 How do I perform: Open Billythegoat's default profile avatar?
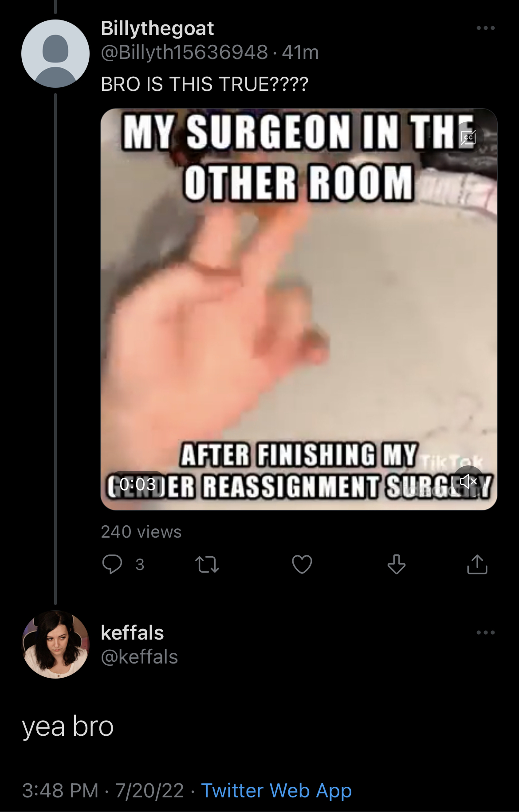pos(55,53)
